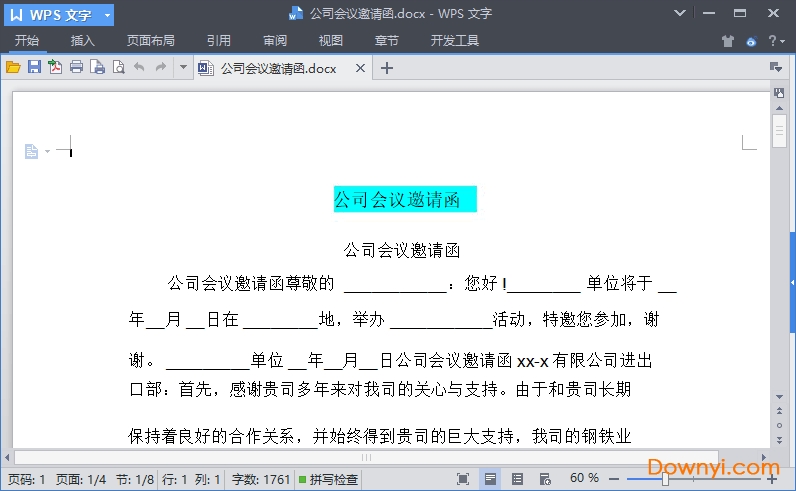Open direct print icon with page
796x491 pixels.
(97, 67)
